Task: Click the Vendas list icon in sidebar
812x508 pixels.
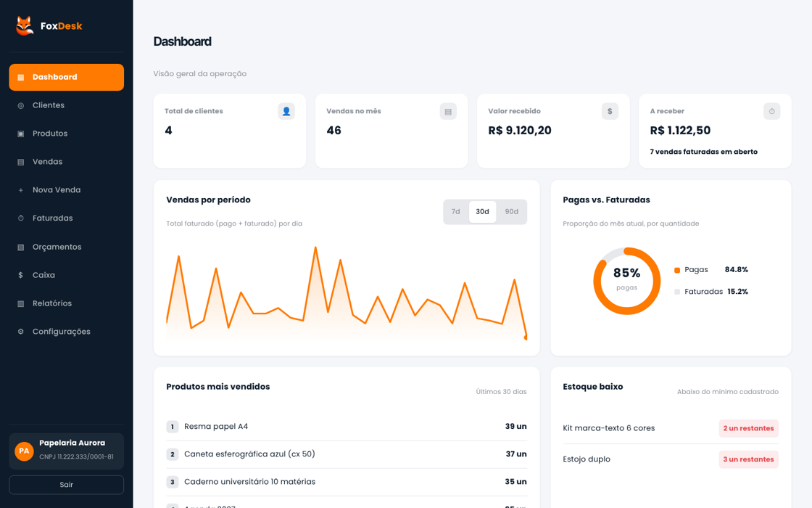Action: 21,163
